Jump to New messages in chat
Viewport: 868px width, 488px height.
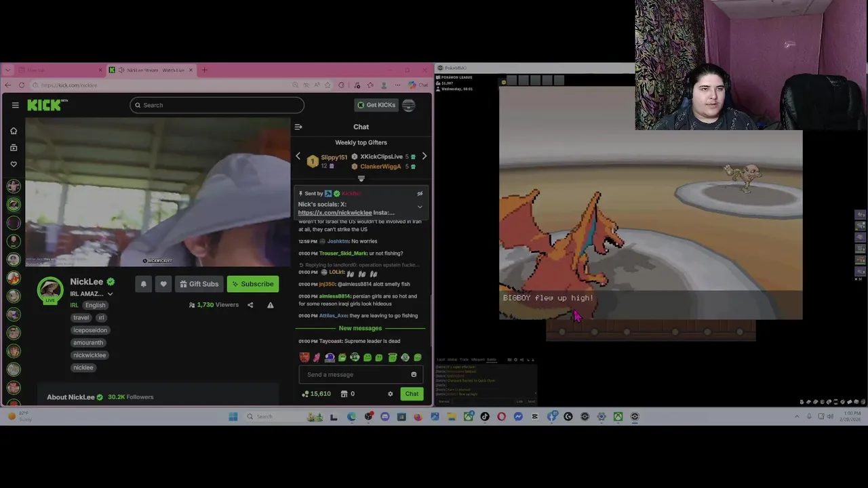(x=361, y=328)
